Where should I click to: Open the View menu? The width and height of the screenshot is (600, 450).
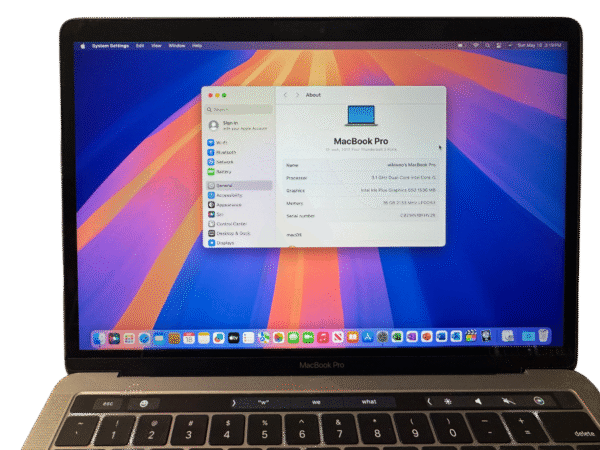point(156,46)
